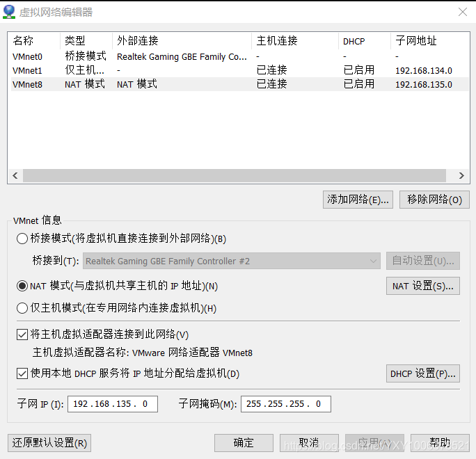Toggle 使用本地 DHCP 服务 checkbox

[x=22, y=373]
